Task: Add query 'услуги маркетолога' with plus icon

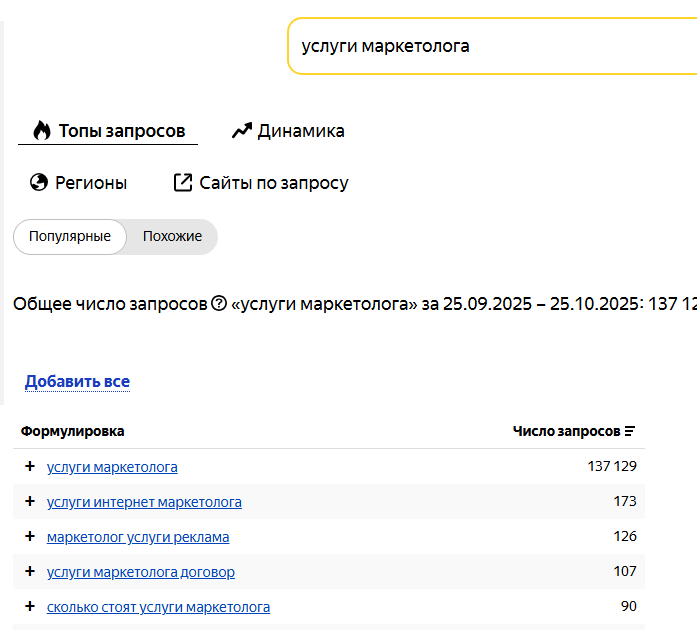Action: coord(30,467)
